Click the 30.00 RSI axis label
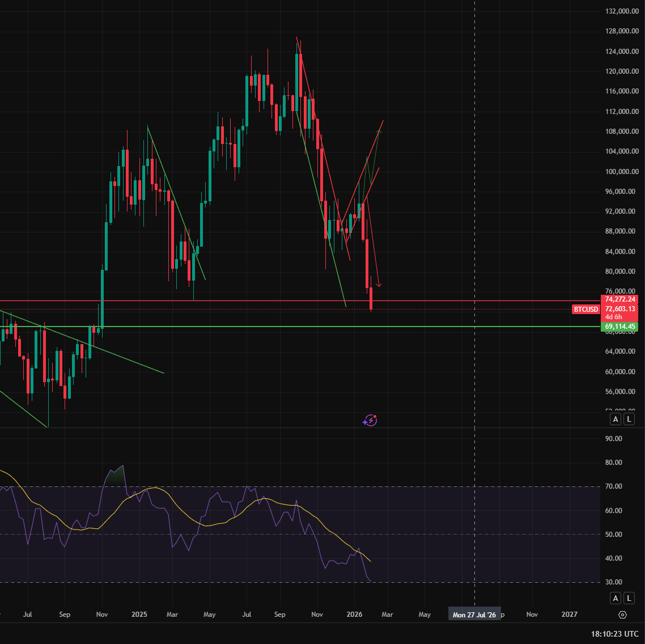 (613, 582)
